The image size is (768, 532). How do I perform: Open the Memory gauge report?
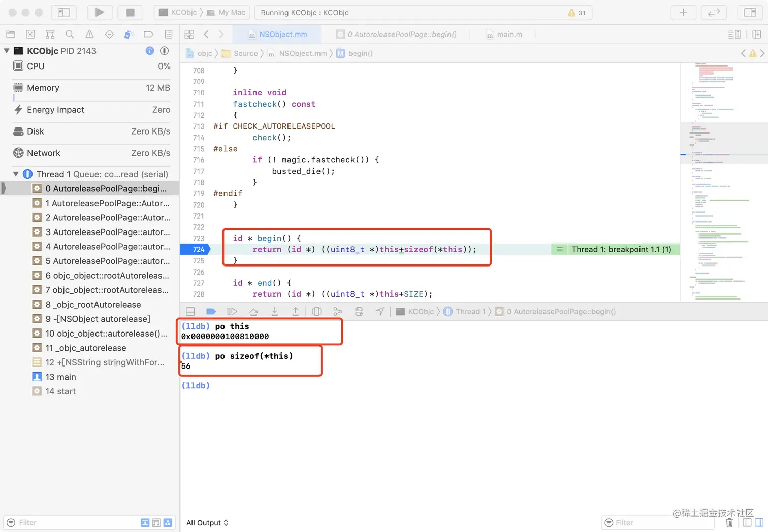pyautogui.click(x=91, y=88)
